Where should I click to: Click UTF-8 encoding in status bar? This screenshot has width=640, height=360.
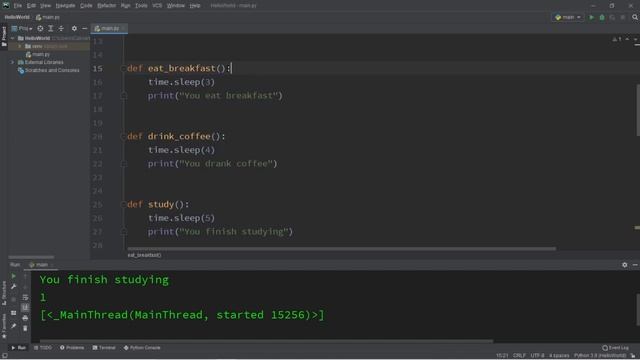pos(537,356)
